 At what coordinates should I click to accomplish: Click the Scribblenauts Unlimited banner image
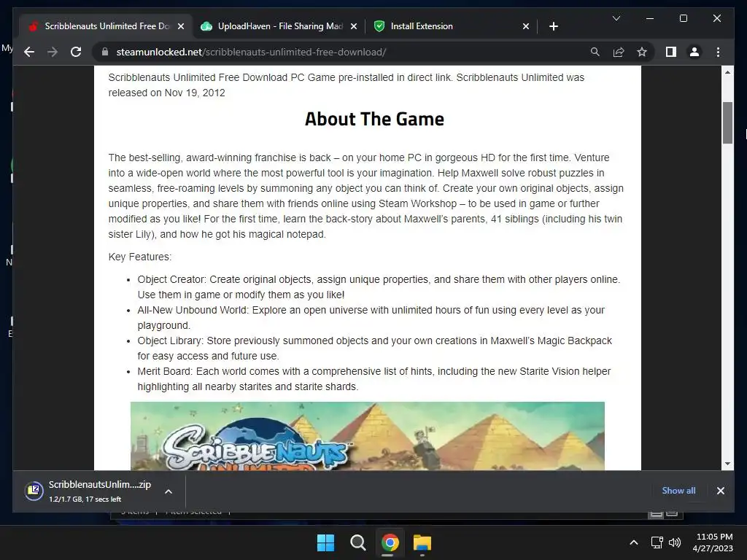[368, 436]
